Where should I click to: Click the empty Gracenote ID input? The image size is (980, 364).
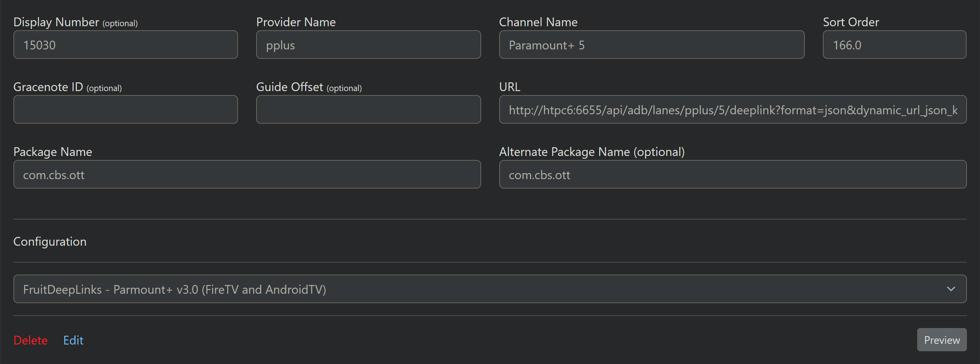click(x=126, y=110)
